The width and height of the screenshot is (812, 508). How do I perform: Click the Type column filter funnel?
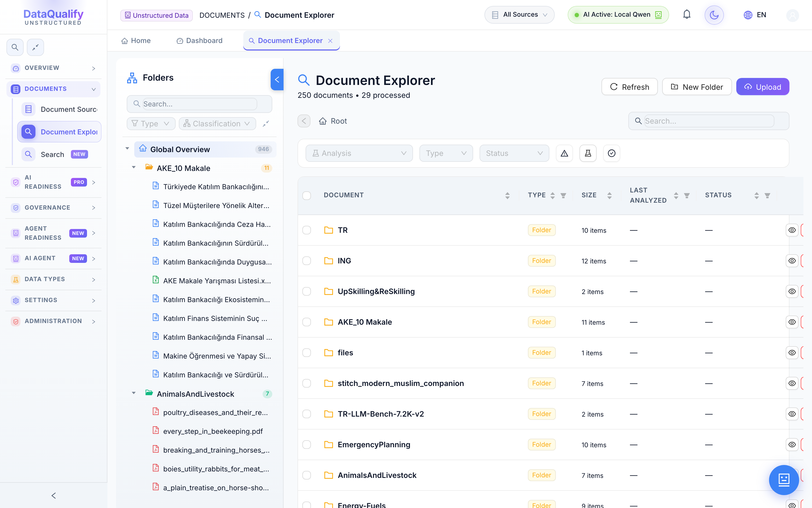point(563,196)
